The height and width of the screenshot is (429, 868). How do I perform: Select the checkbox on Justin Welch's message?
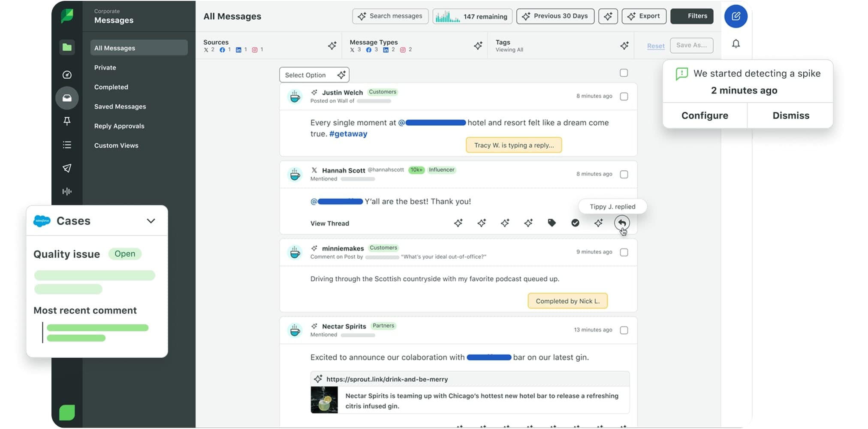pos(624,97)
